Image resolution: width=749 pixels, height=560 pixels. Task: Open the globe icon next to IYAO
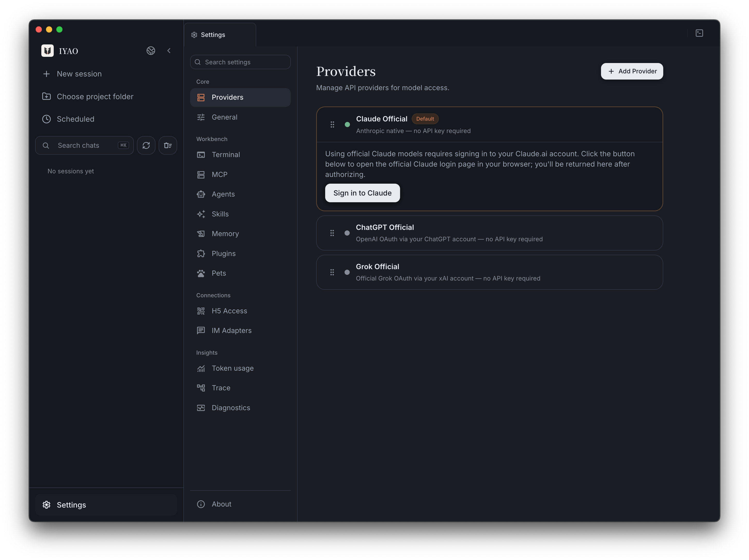[151, 51]
